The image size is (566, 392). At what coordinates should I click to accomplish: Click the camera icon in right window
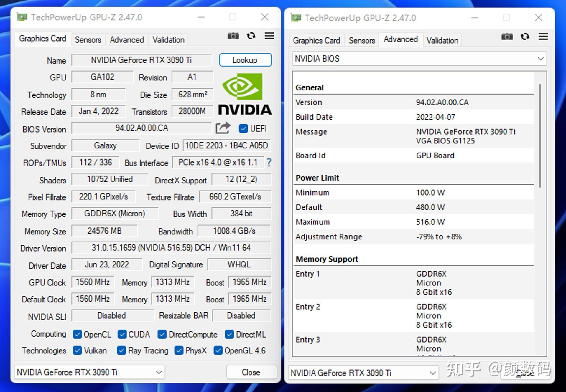click(x=507, y=37)
